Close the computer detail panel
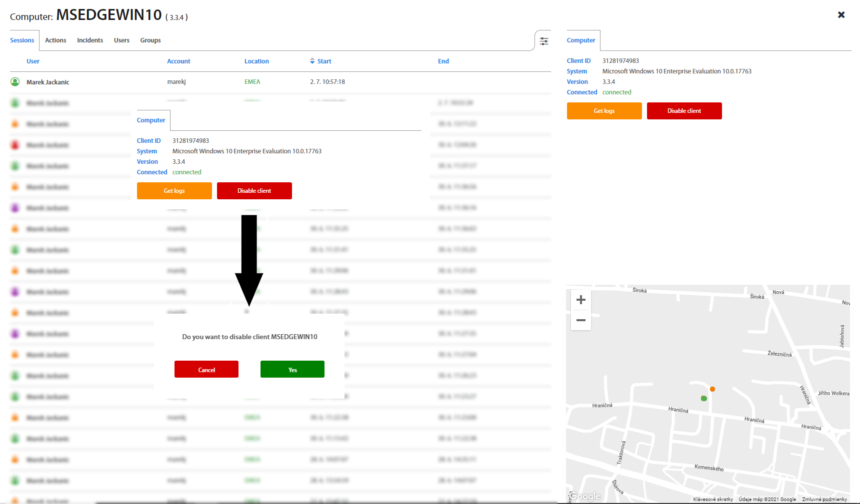Viewport: 860px width, 504px height. [841, 15]
